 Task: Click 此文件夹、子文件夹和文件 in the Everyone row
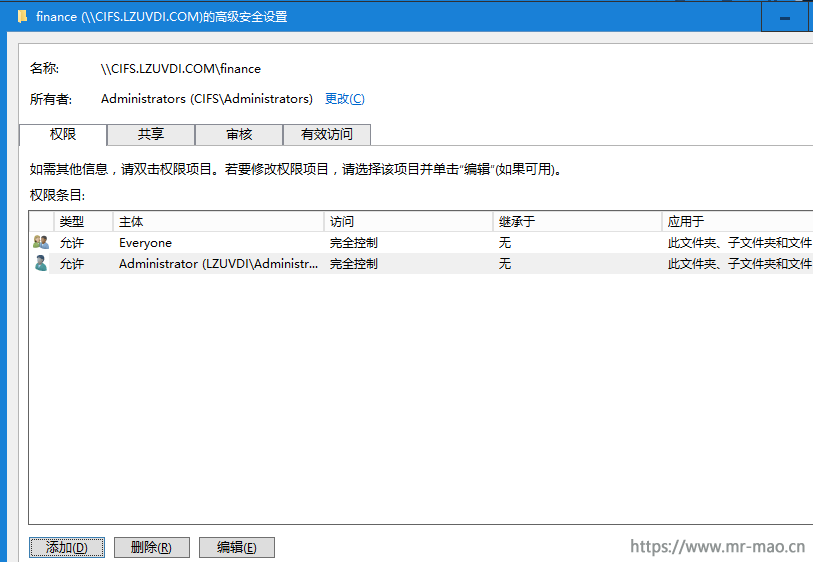(x=740, y=243)
